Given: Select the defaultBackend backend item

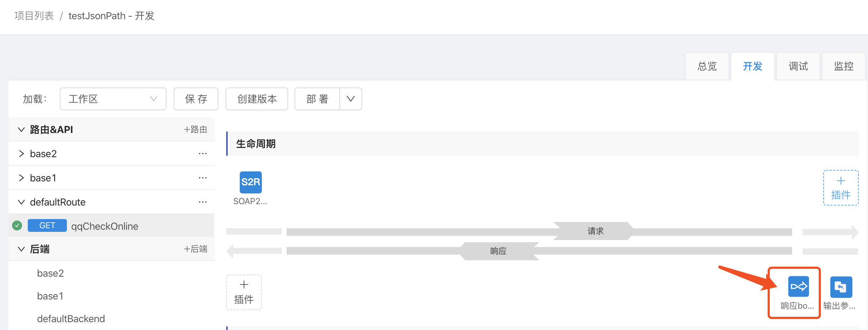Looking at the screenshot, I should pos(71,319).
